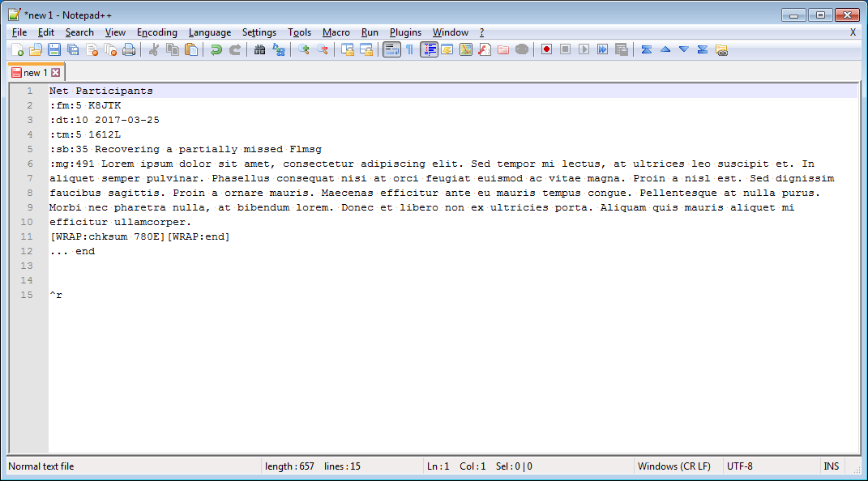Paste from clipboard using the toolbar icon
This screenshot has width=868, height=481.
[191, 49]
